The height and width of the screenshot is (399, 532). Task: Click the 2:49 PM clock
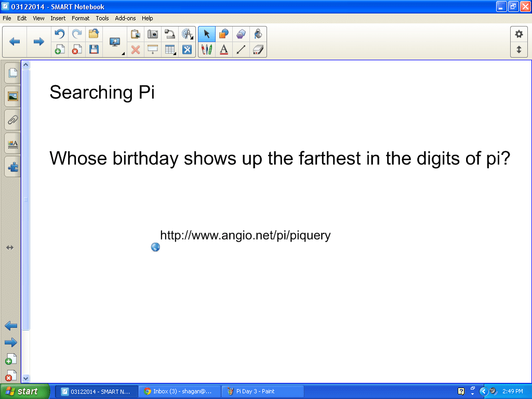pyautogui.click(x=512, y=392)
